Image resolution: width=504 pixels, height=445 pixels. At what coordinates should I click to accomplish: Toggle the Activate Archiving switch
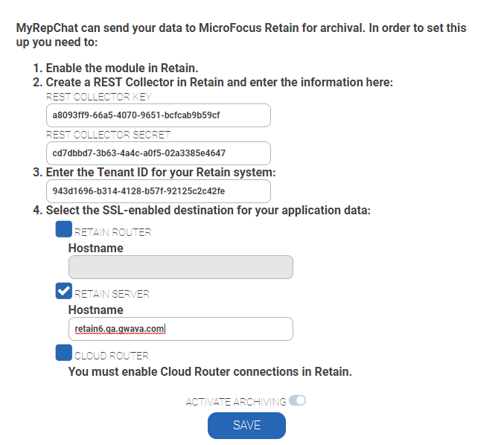(x=298, y=401)
